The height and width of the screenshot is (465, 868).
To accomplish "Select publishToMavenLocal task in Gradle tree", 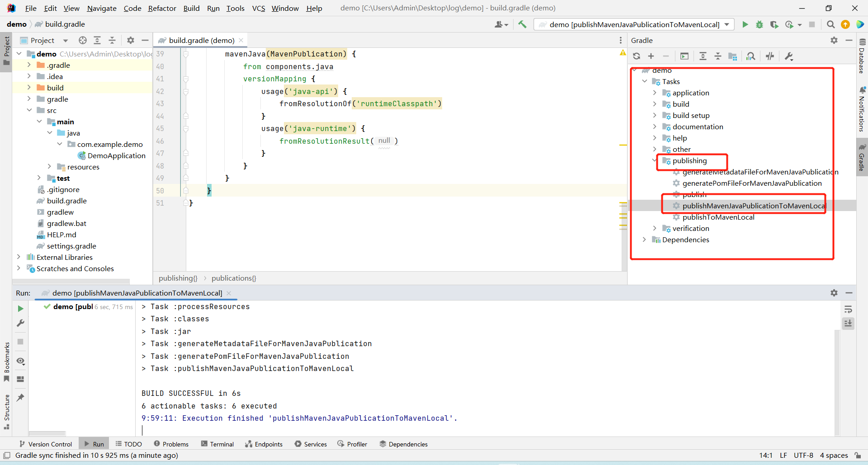I will point(718,217).
